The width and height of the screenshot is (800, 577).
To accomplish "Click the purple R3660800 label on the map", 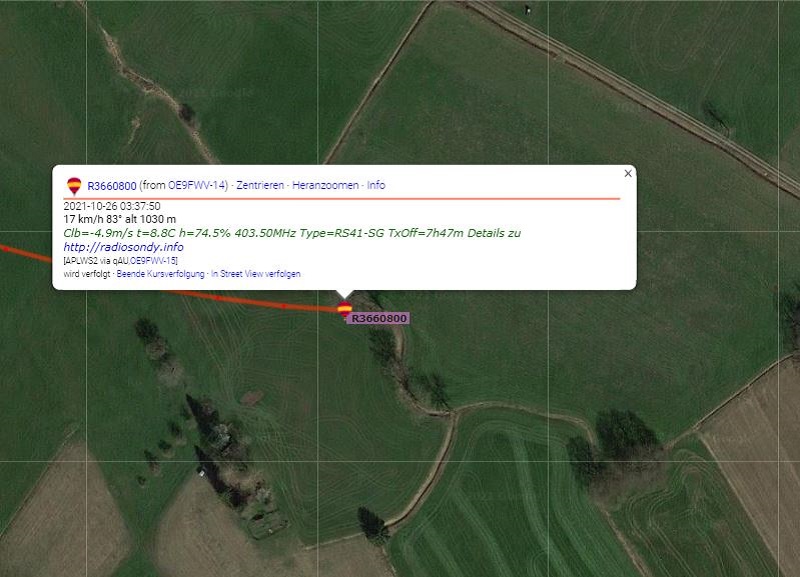I will click(379, 318).
